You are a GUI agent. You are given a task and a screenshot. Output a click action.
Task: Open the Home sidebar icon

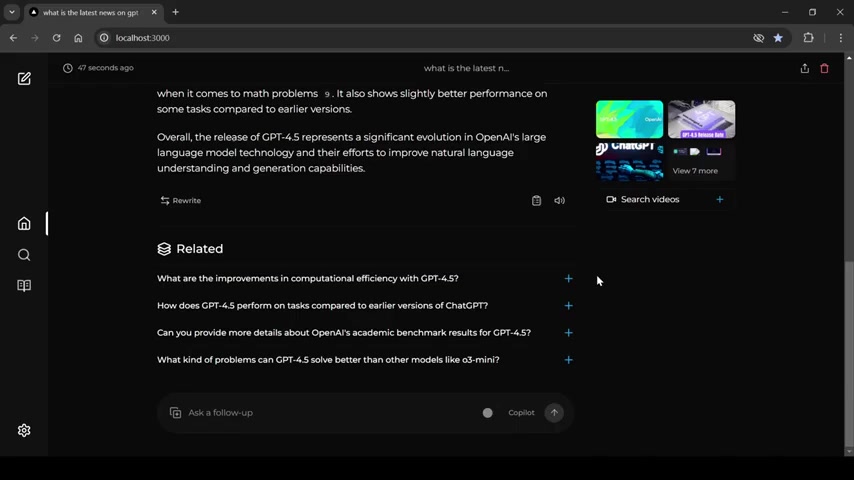pos(24,223)
